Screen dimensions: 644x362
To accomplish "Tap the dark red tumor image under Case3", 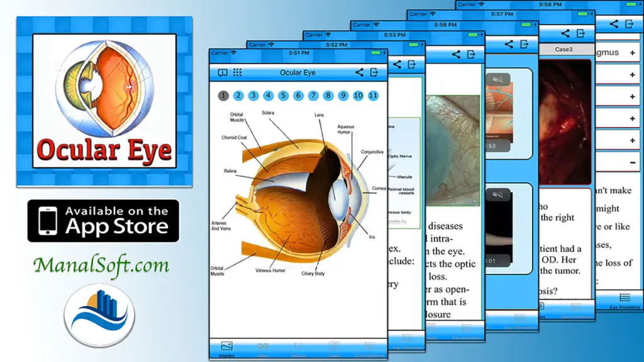I will 565,122.
